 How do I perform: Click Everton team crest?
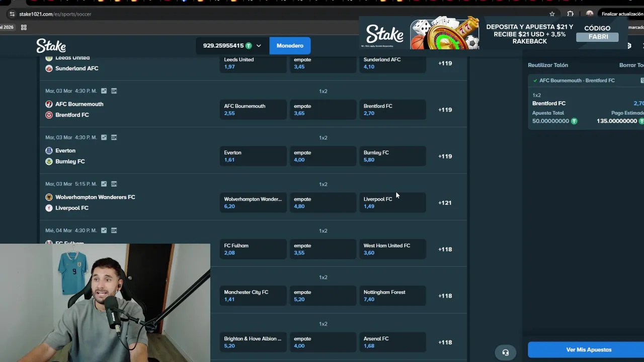point(49,150)
